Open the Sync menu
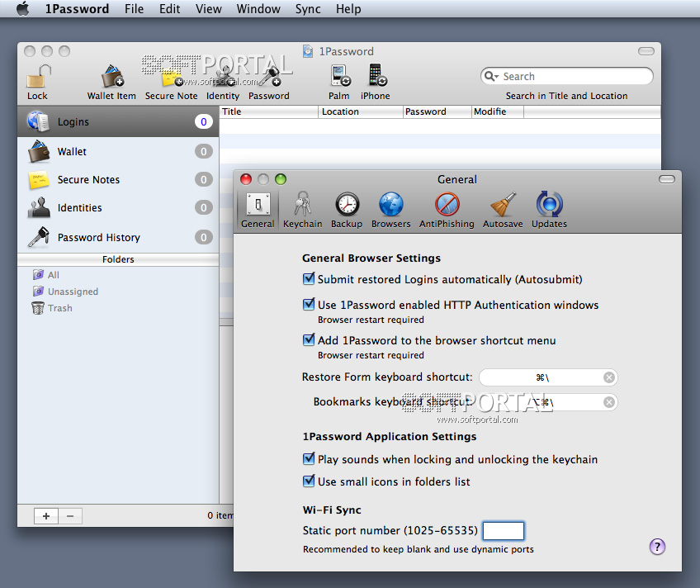This screenshot has height=588, width=700. 308,9
